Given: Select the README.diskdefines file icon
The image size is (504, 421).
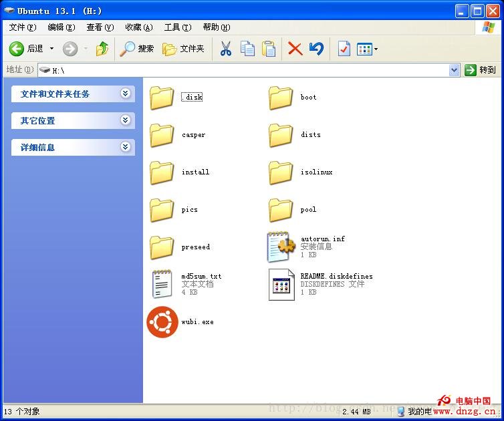Looking at the screenshot, I should 281,285.
